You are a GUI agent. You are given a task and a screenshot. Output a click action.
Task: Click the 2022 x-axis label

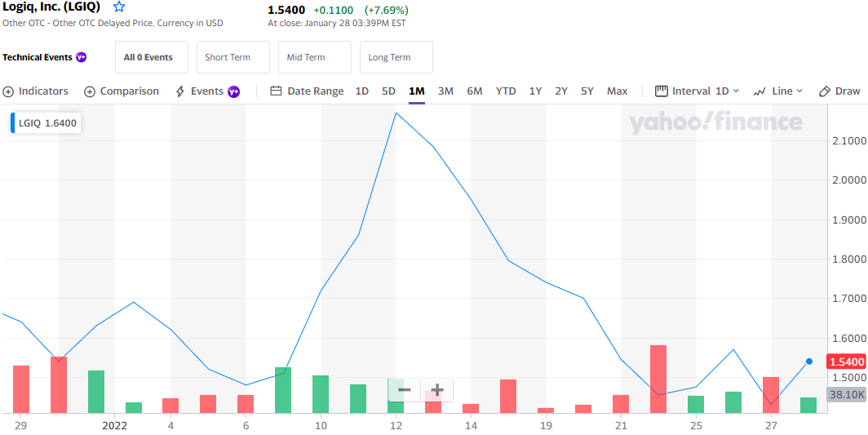(114, 426)
